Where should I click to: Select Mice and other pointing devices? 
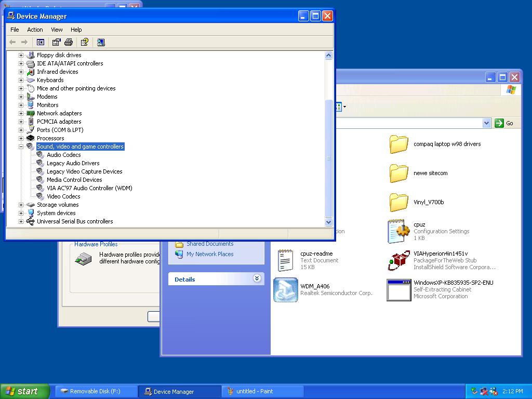click(x=76, y=88)
